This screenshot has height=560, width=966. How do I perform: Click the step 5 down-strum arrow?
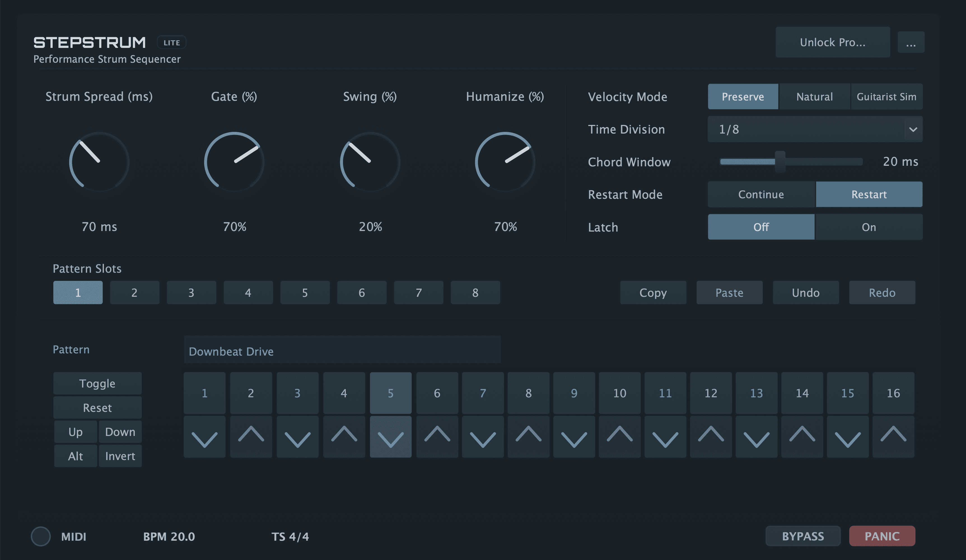coord(391,437)
